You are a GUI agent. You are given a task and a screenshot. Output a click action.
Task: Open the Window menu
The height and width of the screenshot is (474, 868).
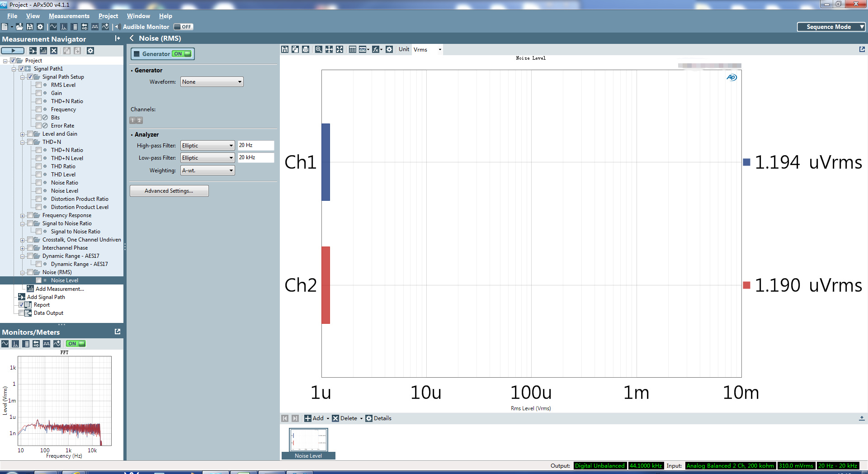(138, 16)
